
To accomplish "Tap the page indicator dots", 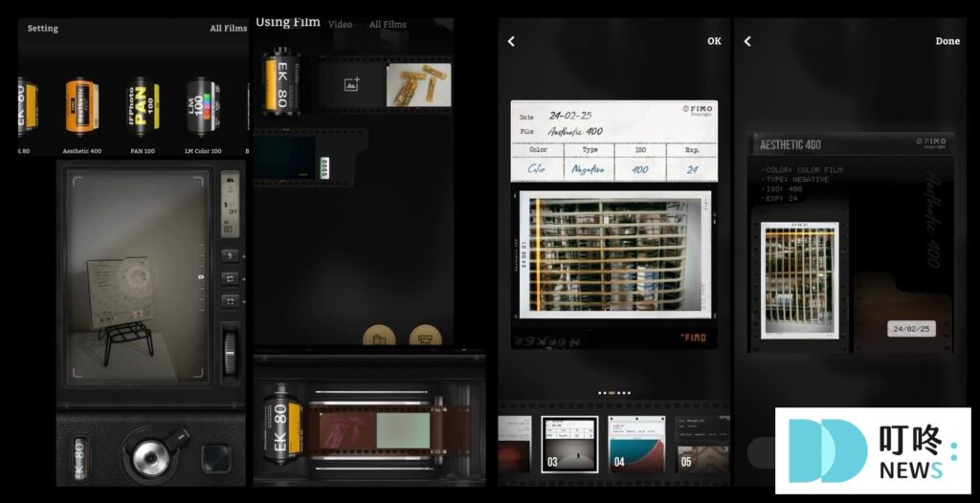I will click(x=613, y=393).
